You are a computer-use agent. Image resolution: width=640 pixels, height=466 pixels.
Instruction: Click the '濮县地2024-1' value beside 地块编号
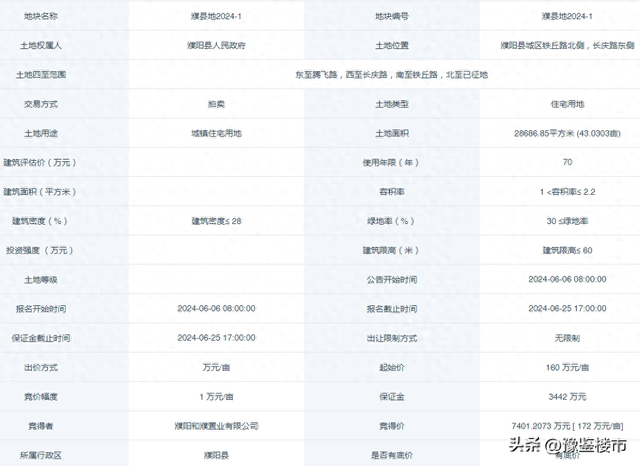[567, 16]
